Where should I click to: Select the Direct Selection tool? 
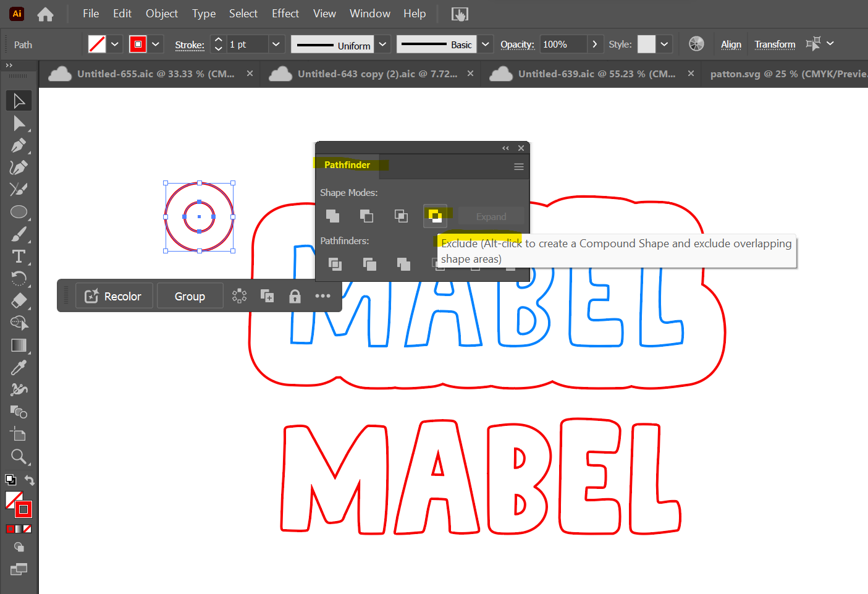tap(18, 124)
